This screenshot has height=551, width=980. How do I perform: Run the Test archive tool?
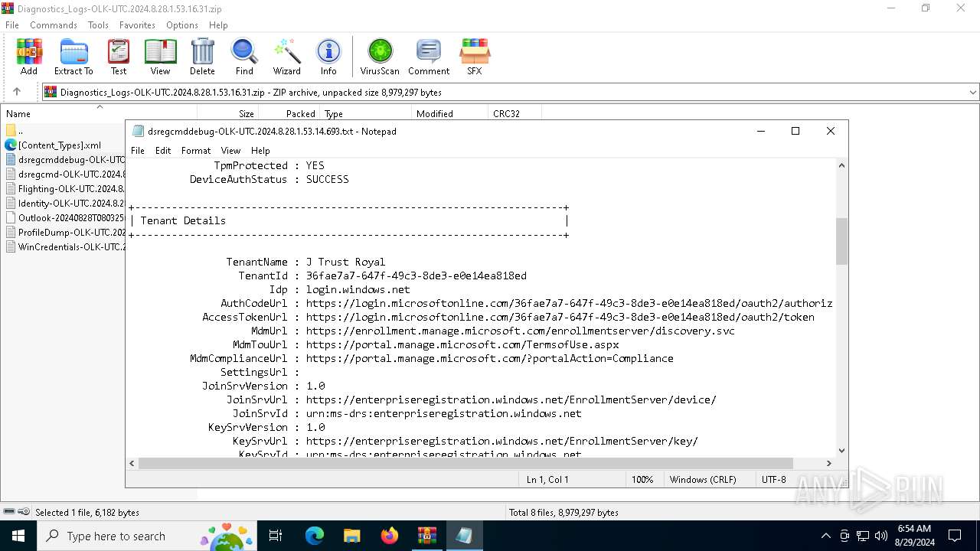coord(119,57)
